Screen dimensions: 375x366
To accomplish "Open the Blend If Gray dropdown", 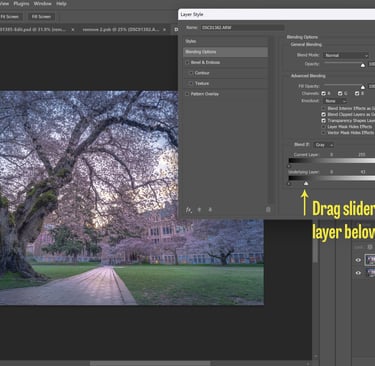I will [x=323, y=145].
